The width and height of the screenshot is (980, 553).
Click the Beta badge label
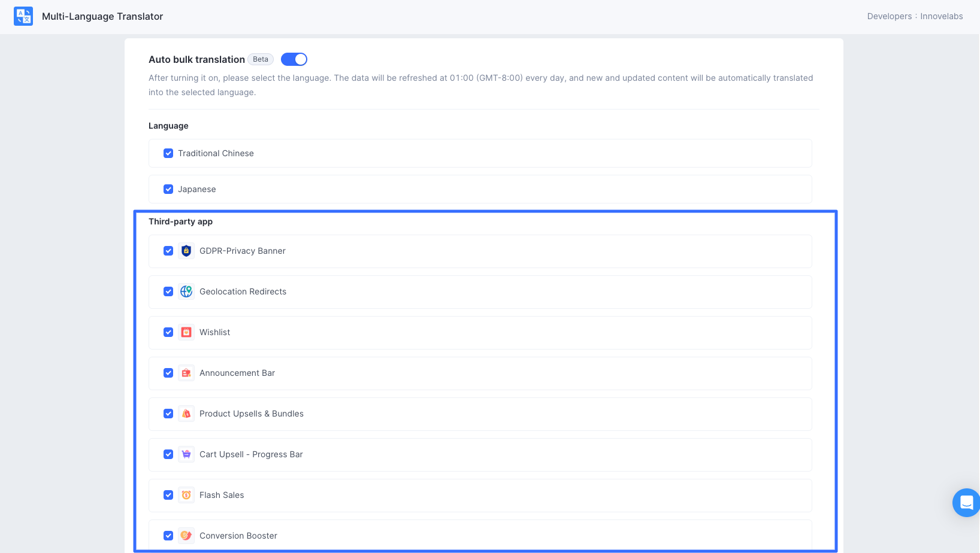click(x=261, y=59)
